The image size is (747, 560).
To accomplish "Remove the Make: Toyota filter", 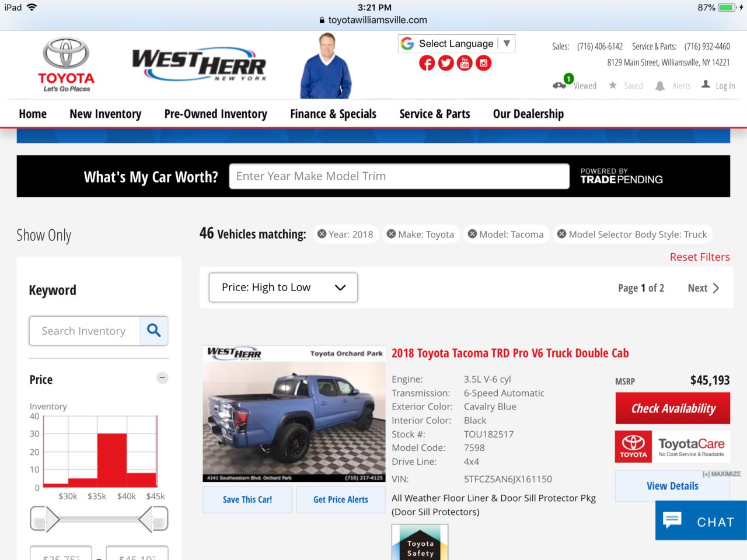I will pos(391,234).
